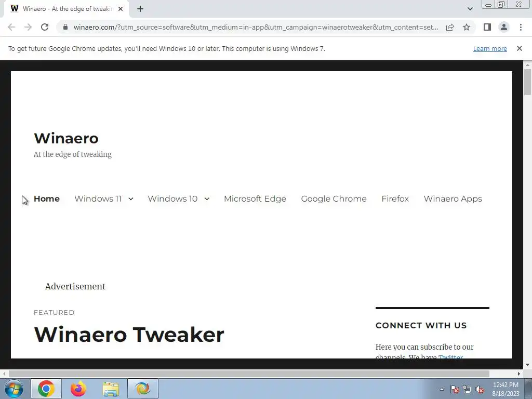Open Chrome's three-dot menu
Viewport: 532px width, 399px height.
tap(521, 27)
